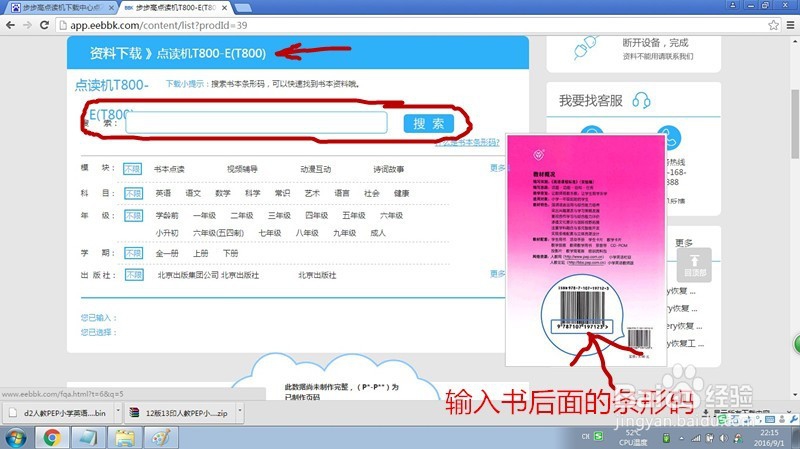800x449 pixels.
Task: Select 不限 in the 出版社 row
Action: [134, 275]
